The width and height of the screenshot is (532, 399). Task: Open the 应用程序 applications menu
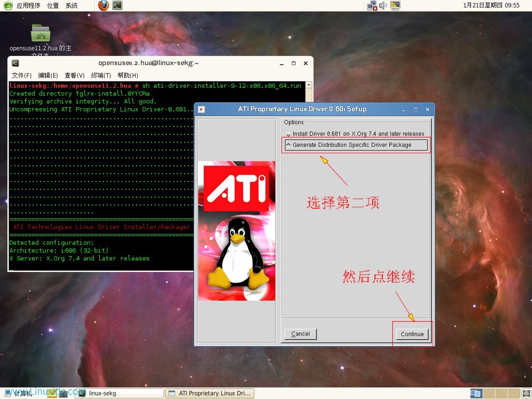coord(29,6)
